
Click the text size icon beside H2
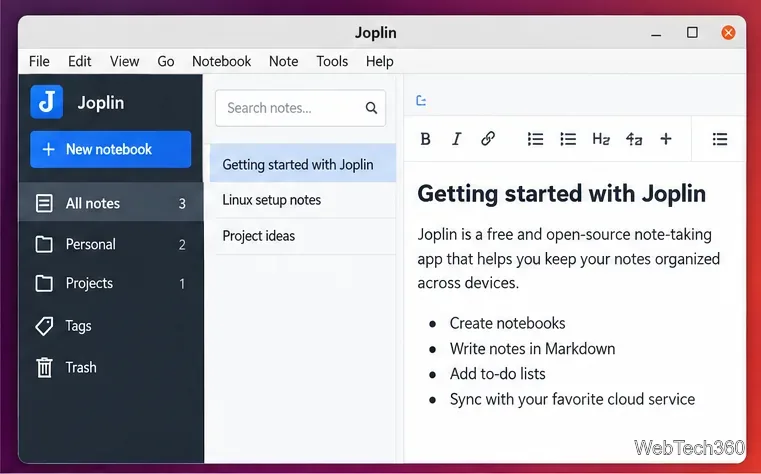(x=633, y=139)
